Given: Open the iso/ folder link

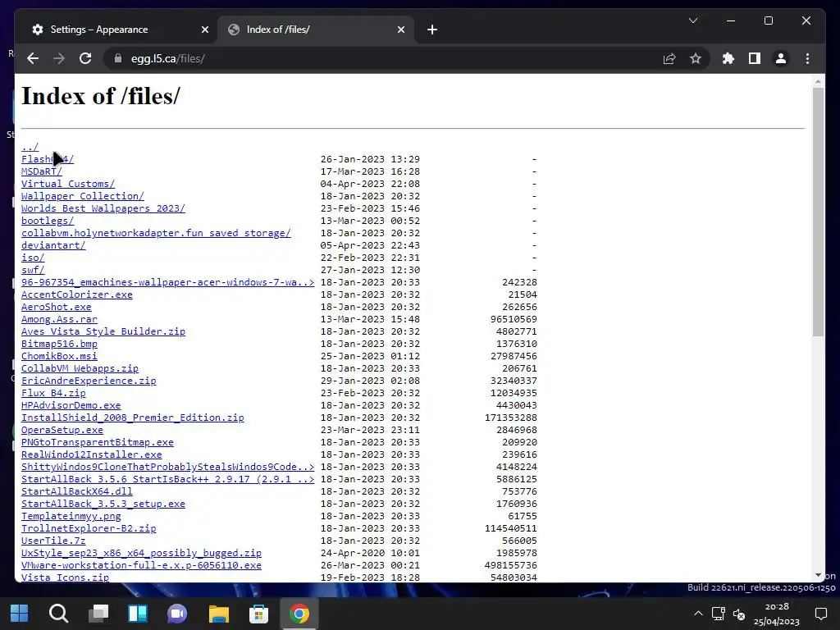Looking at the screenshot, I should 33,258.
